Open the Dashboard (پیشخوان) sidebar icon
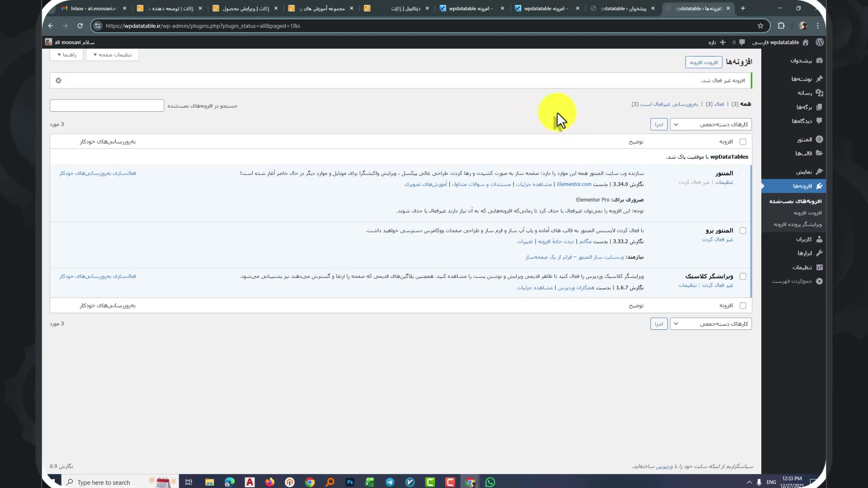 (x=819, y=61)
